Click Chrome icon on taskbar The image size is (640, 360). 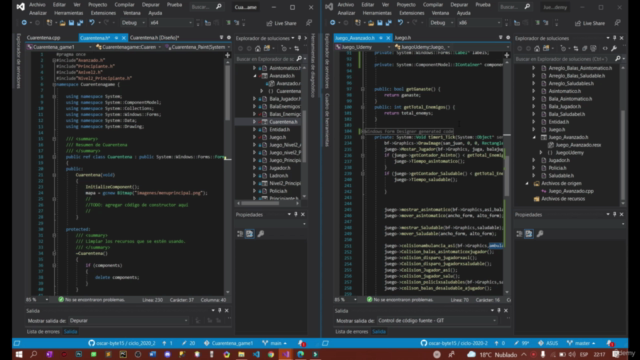271,354
